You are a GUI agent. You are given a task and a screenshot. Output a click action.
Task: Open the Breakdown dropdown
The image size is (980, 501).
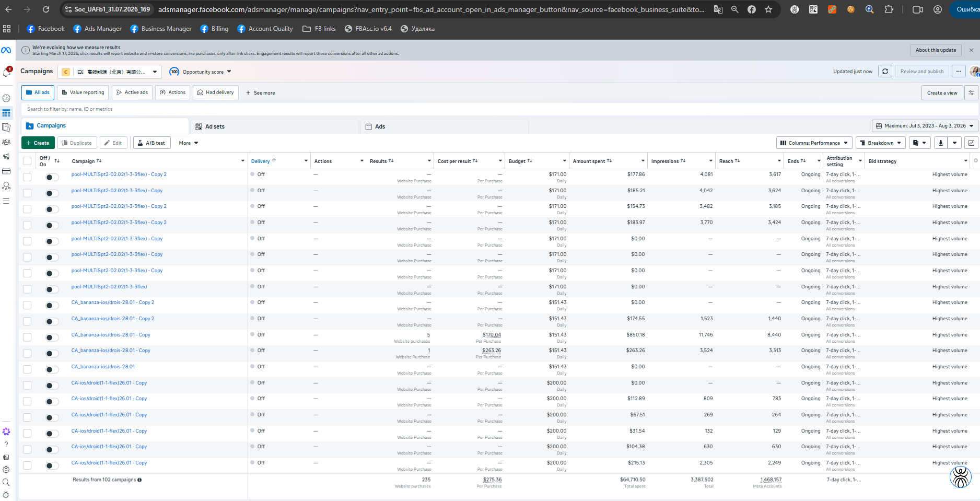[880, 143]
